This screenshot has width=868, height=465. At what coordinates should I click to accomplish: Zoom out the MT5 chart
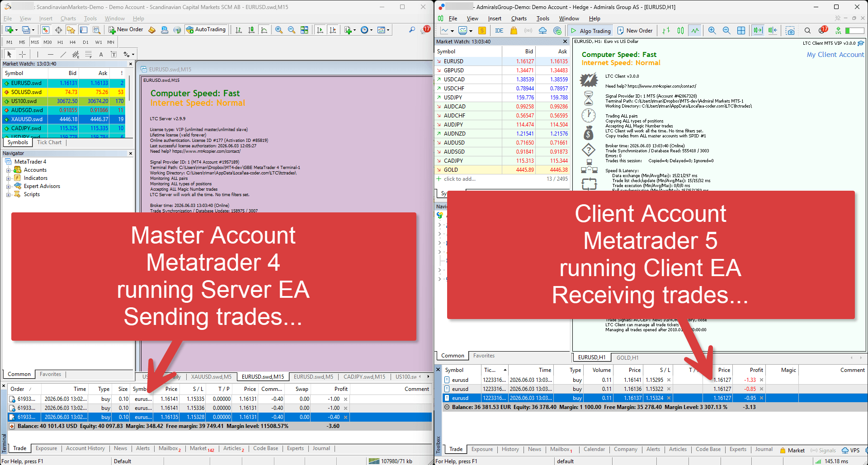(726, 31)
